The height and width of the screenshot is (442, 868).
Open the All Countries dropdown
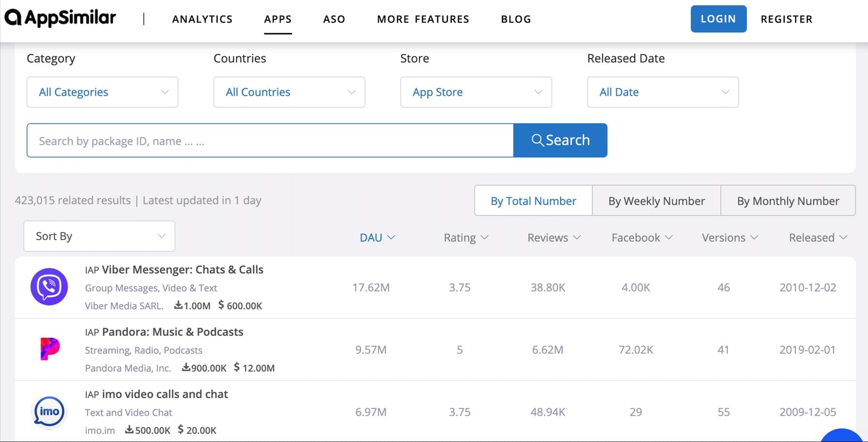click(289, 92)
